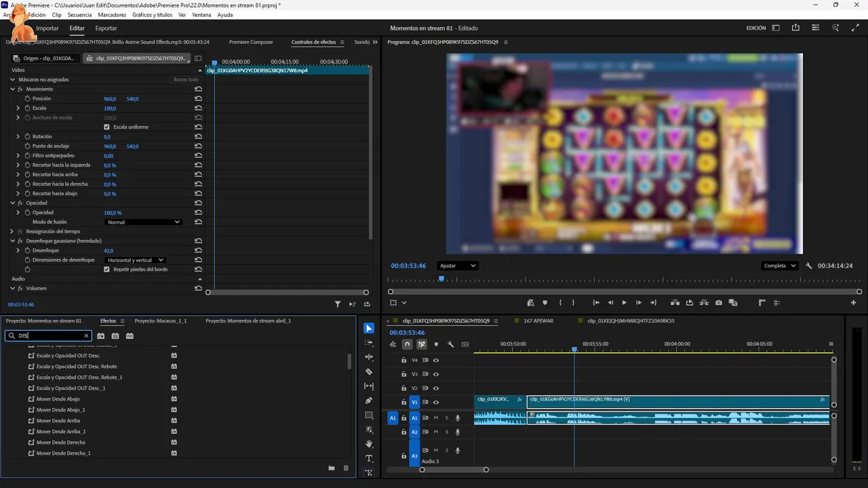Expand Reasignación del tiempo section
This screenshot has width=868, height=488.
(x=12, y=232)
